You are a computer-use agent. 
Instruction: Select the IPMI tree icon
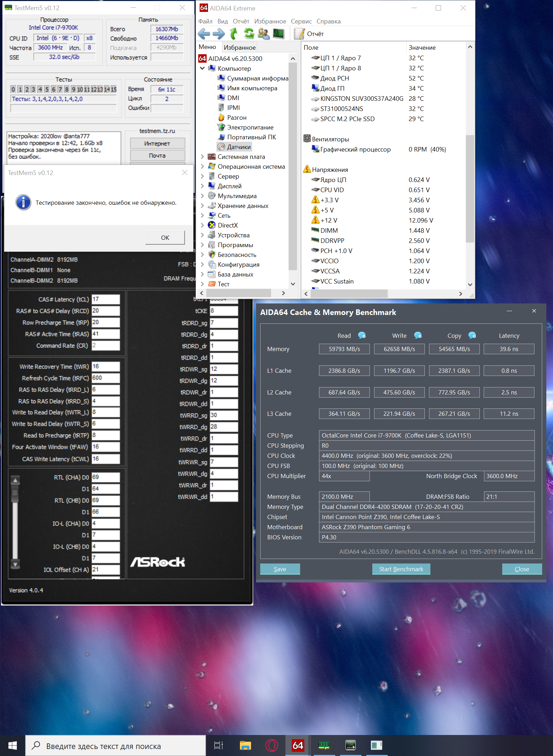pos(221,107)
